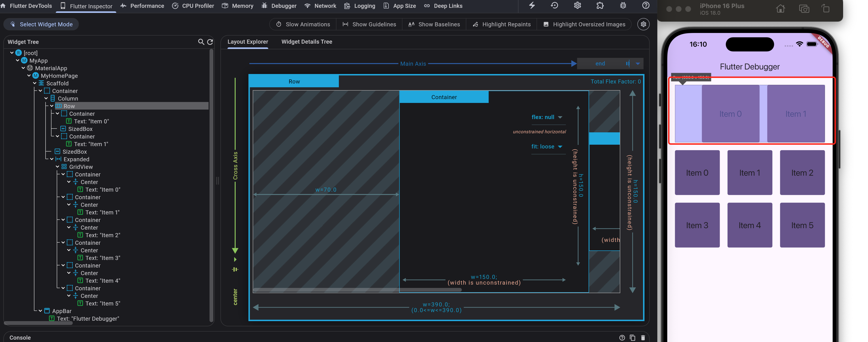Image resolution: width=868 pixels, height=342 pixels.
Task: Toggle Slow Animations
Action: point(303,24)
